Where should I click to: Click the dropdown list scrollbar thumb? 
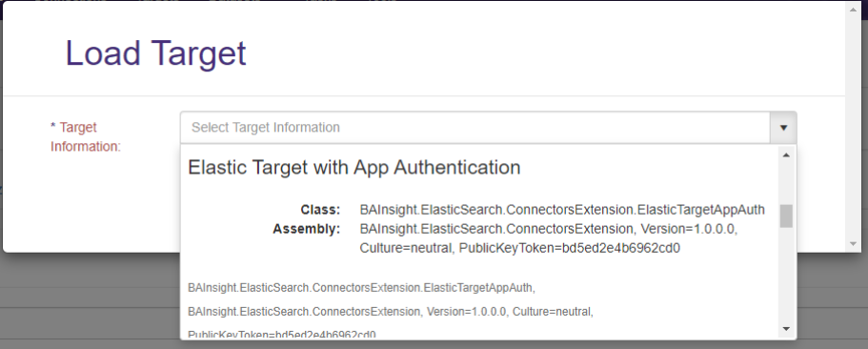[785, 216]
